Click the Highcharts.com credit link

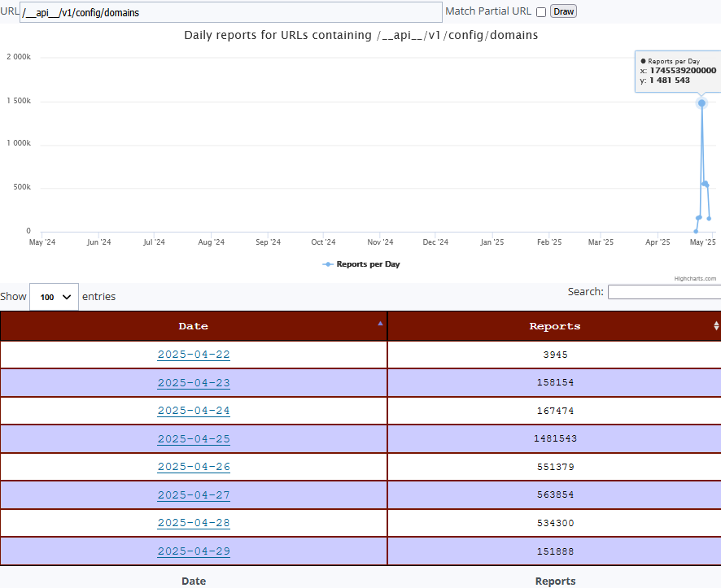point(695,278)
